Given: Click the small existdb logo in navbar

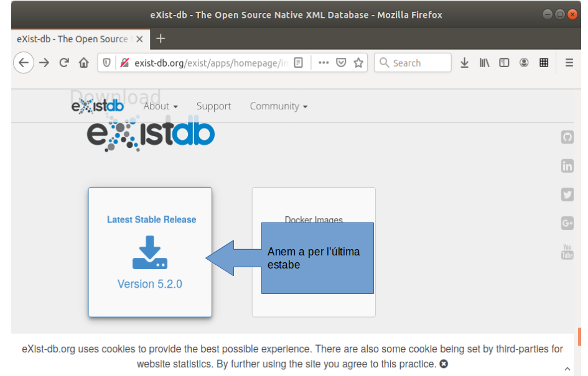Looking at the screenshot, I should [x=98, y=106].
